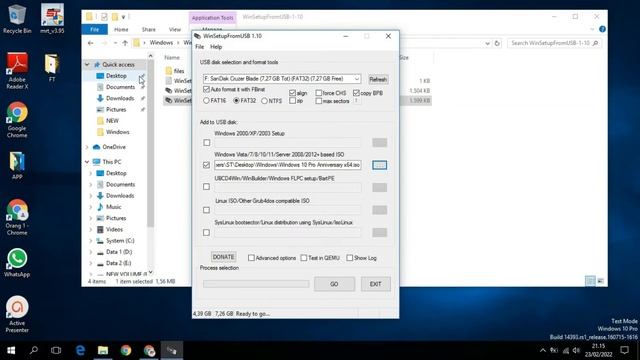Check the SysLinux bootsector checkbox
The width and height of the screenshot is (640, 360).
tap(207, 232)
